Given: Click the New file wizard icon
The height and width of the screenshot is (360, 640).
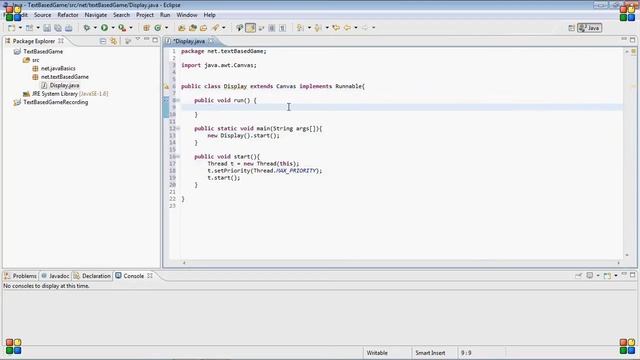Looking at the screenshot, I should point(11,28).
